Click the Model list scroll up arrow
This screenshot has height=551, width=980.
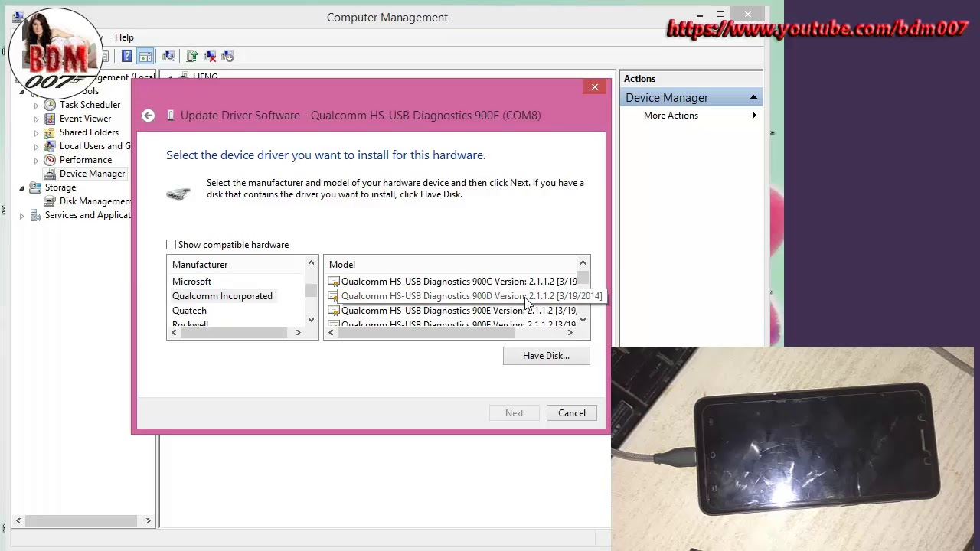[x=583, y=263]
